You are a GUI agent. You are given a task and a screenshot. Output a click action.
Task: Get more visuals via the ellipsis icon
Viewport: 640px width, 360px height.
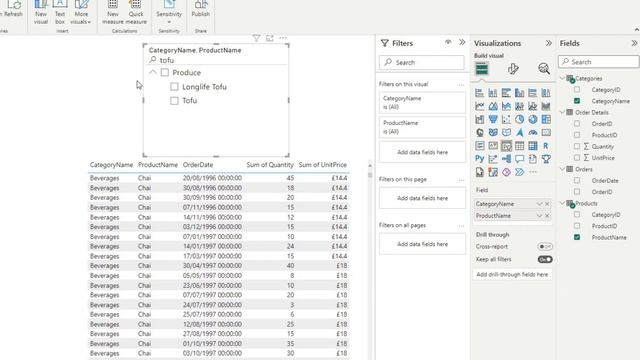(x=533, y=172)
